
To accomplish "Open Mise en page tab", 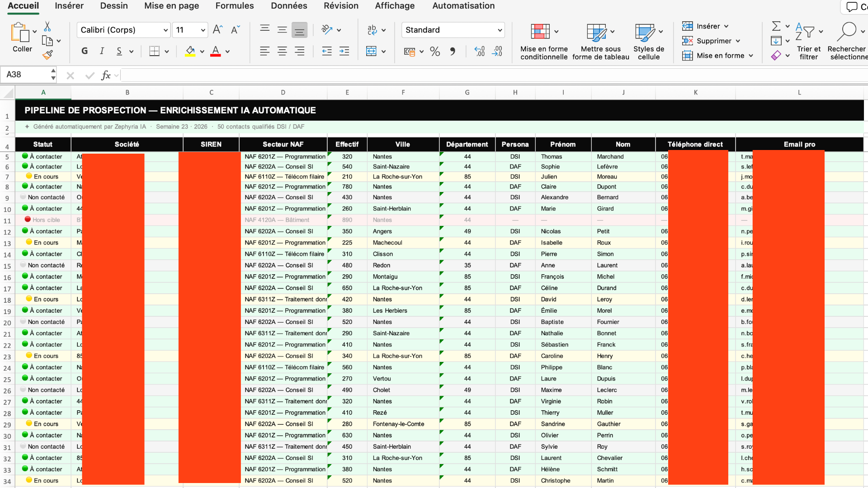I will (x=172, y=6).
